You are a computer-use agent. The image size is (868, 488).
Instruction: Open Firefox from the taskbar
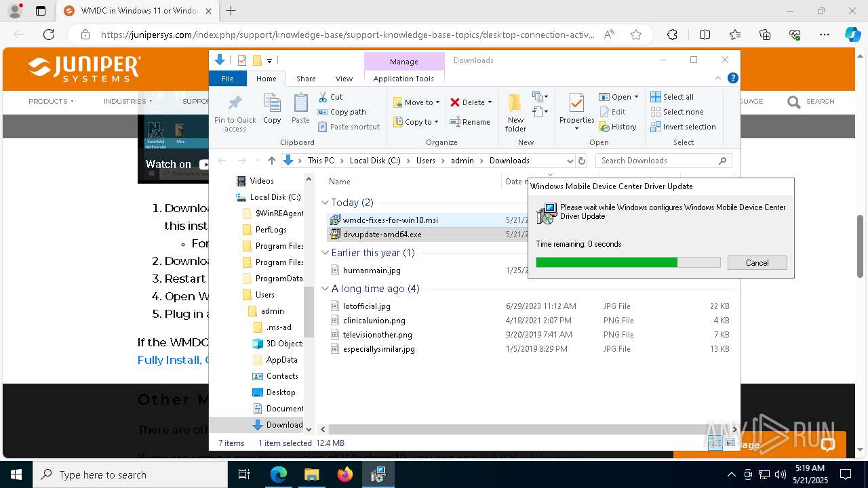click(x=345, y=474)
